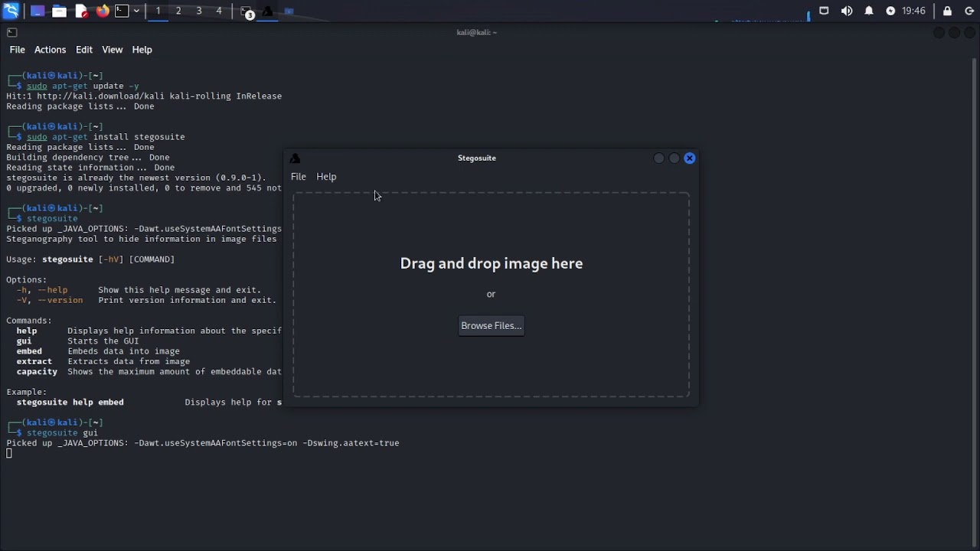
Task: Open the terminal Edit menu
Action: 84,50
